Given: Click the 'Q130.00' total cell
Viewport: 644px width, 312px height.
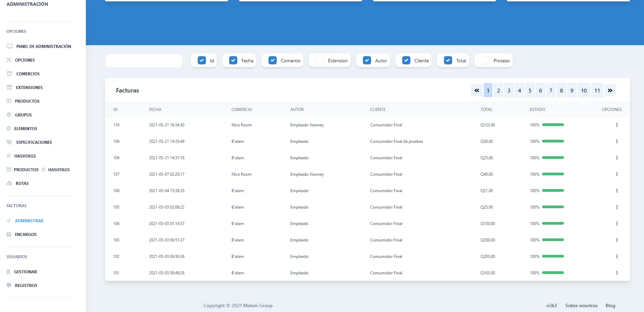Looking at the screenshot, I should [x=488, y=224].
